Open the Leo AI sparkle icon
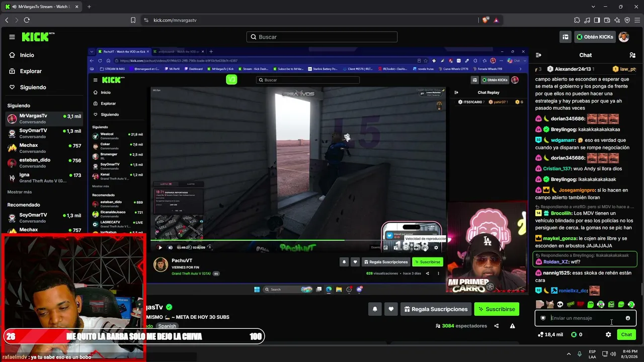 click(617, 20)
